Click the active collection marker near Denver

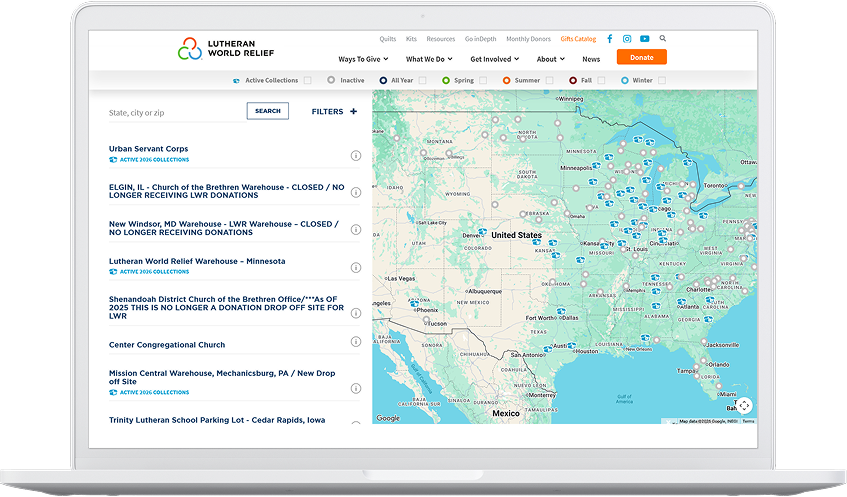[x=482, y=232]
